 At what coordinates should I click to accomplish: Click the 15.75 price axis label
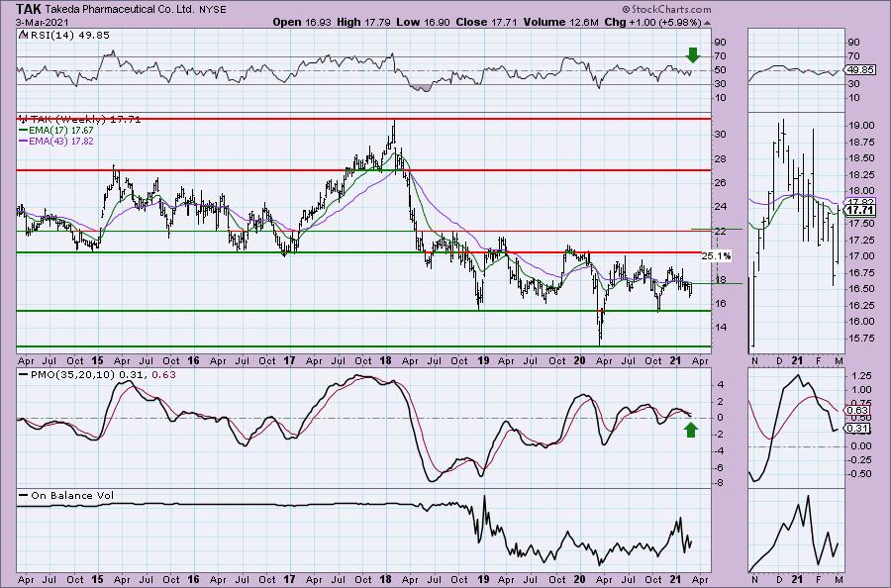[x=861, y=338]
